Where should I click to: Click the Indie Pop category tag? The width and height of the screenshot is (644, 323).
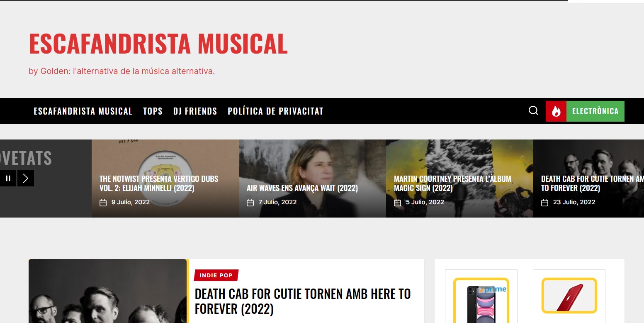pyautogui.click(x=216, y=275)
